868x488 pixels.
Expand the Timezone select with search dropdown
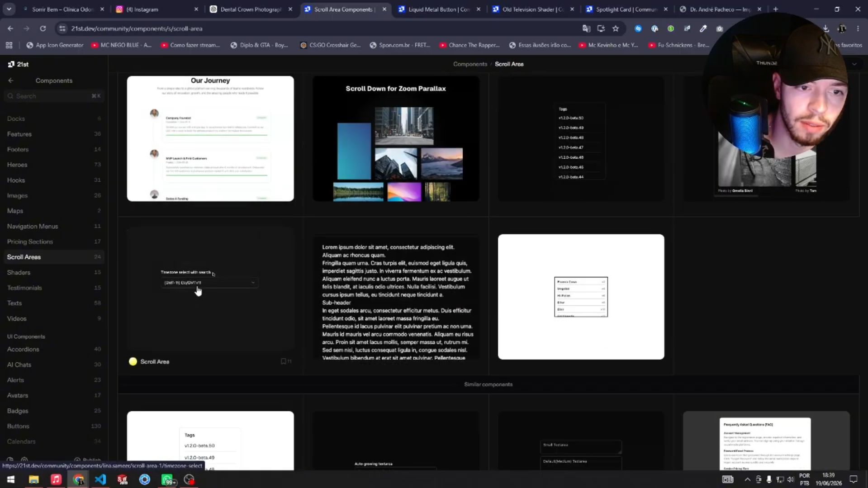pyautogui.click(x=209, y=283)
